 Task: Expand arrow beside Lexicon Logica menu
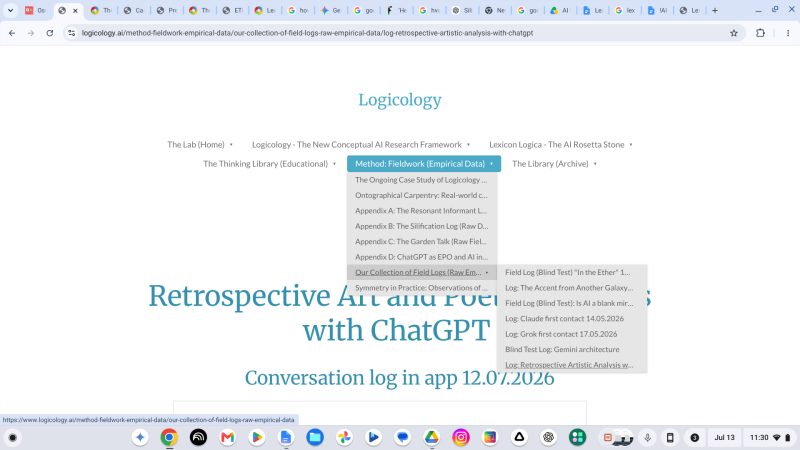pos(631,145)
